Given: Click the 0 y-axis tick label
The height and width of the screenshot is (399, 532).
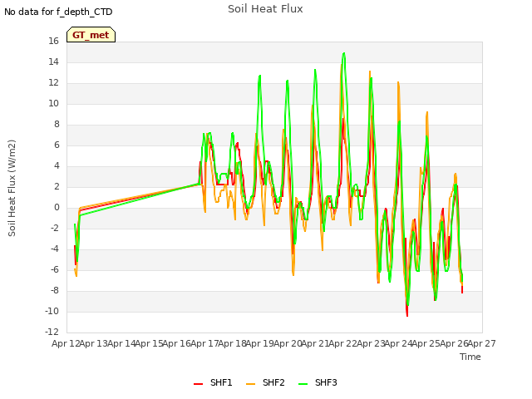Looking at the screenshot, I should [x=57, y=207].
